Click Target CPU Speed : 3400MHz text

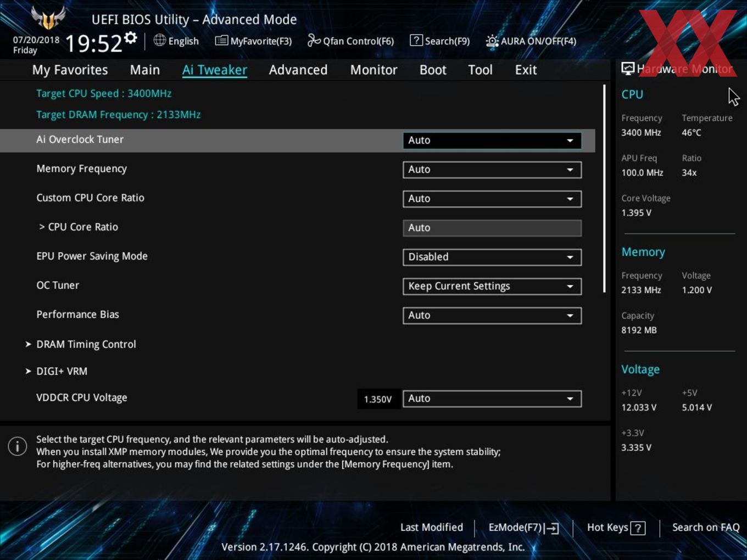[x=104, y=93]
